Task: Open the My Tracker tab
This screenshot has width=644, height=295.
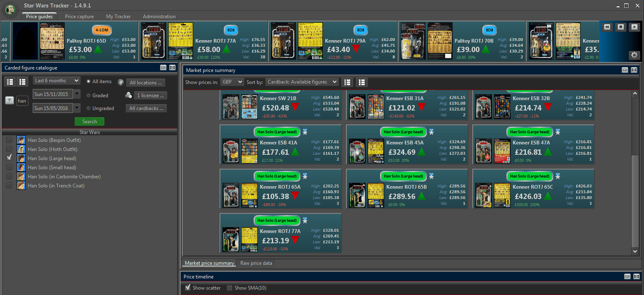Action: [118, 17]
